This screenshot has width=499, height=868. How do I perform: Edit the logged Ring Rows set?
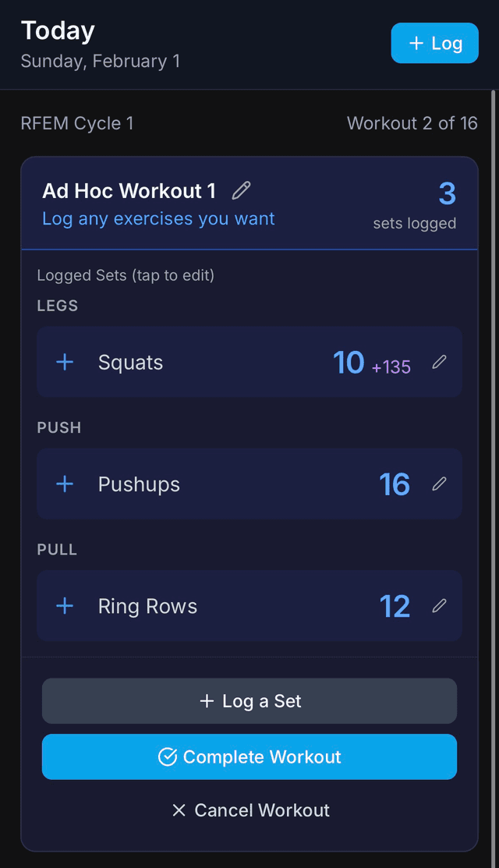(439, 606)
